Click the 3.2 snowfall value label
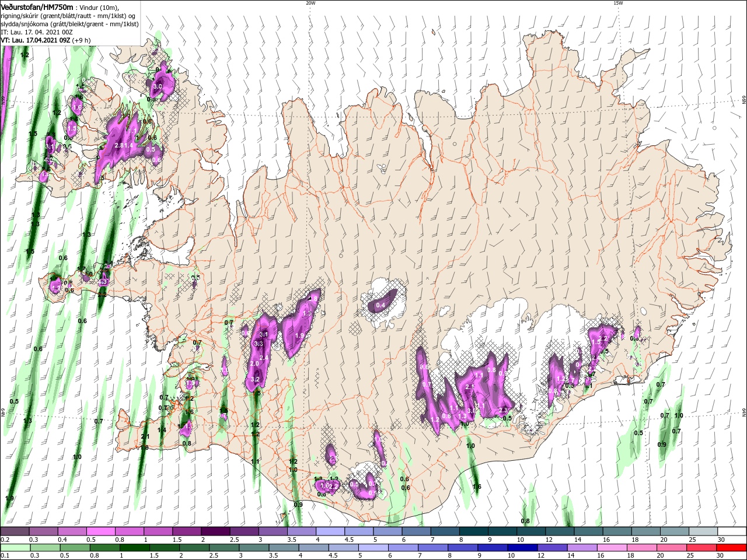747x560 pixels. (x=255, y=379)
